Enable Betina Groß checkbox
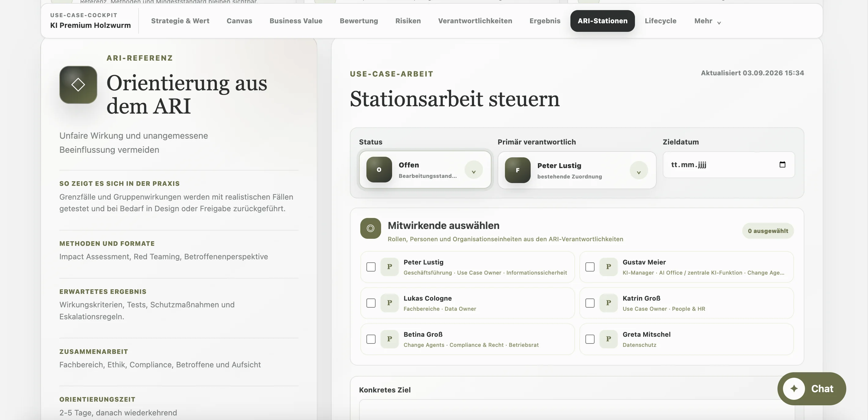Viewport: 868px width, 420px height. [371, 339]
